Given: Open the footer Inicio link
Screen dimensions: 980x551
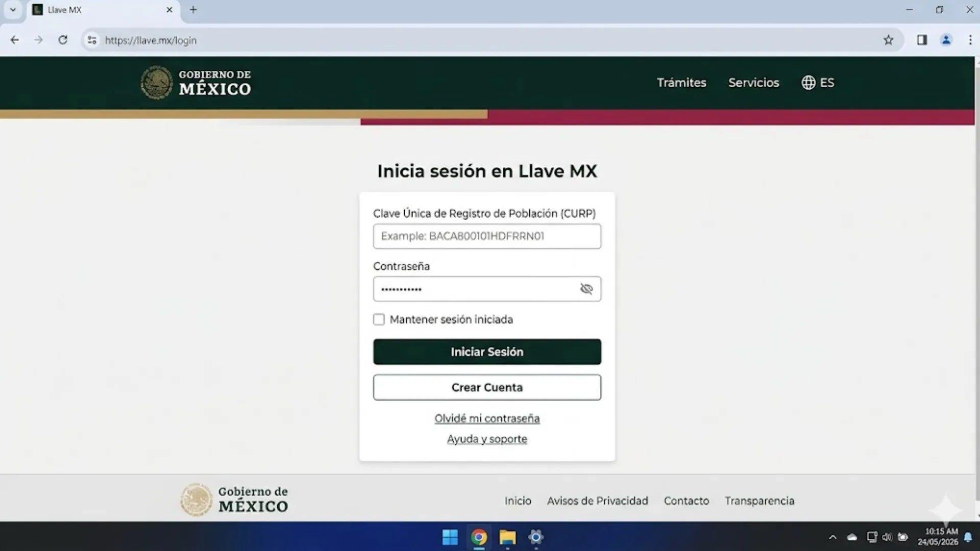Looking at the screenshot, I should coord(518,501).
